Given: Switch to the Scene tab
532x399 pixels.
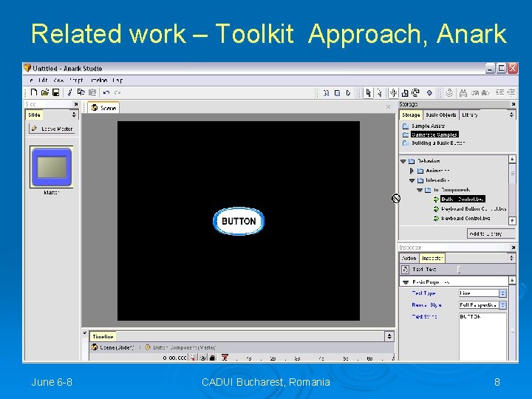Looking at the screenshot, I should (x=104, y=108).
